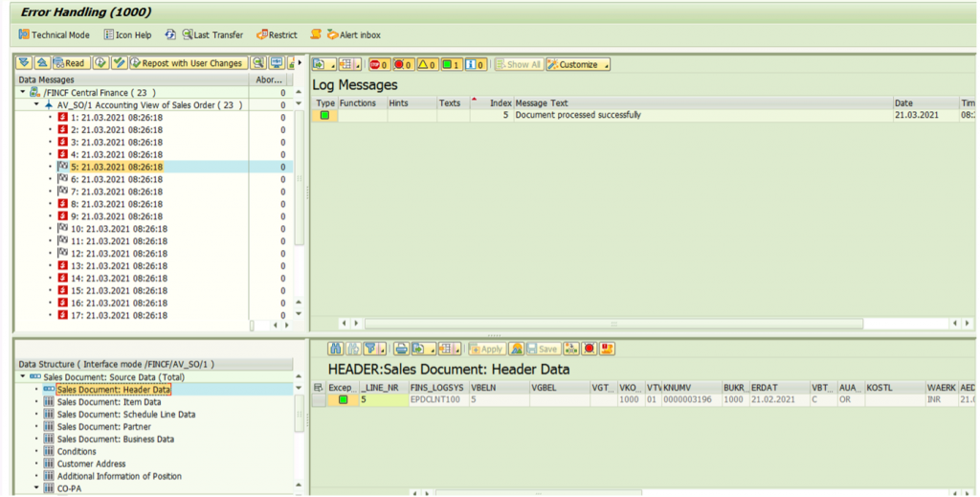Click the red circle icon in header toolbar

pos(589,349)
